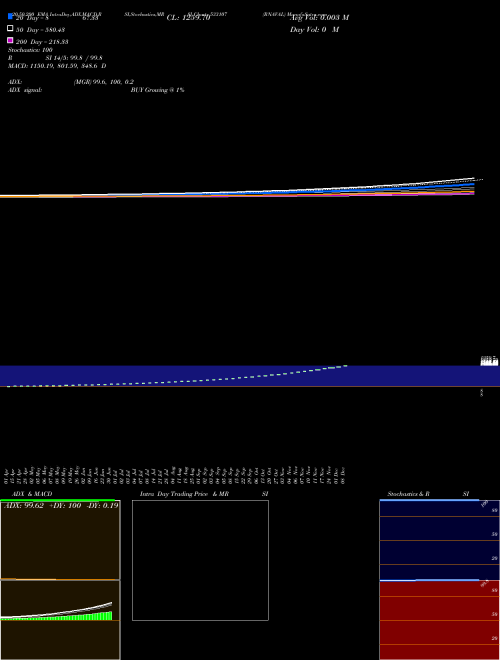Click the end of the blue 20 Day average line
Screen dimensions: 500x660
pyautogui.click(x=473, y=184)
